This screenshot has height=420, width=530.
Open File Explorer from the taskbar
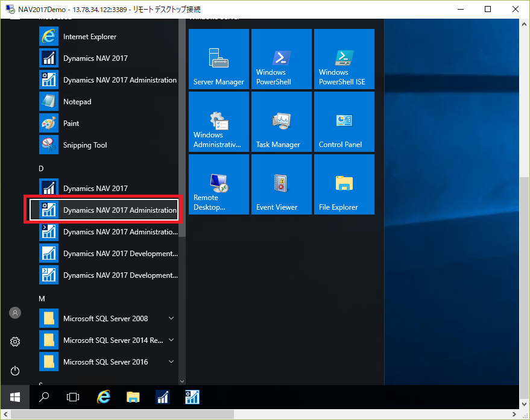133,397
